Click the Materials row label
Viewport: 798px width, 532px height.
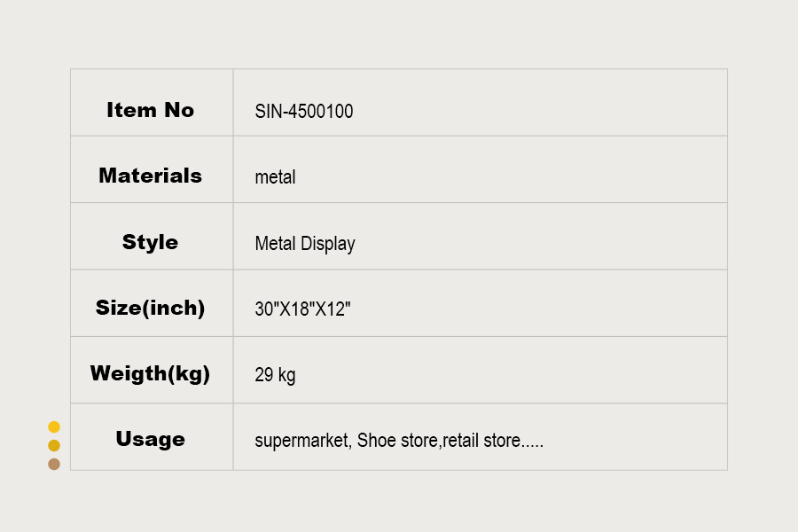pos(150,176)
